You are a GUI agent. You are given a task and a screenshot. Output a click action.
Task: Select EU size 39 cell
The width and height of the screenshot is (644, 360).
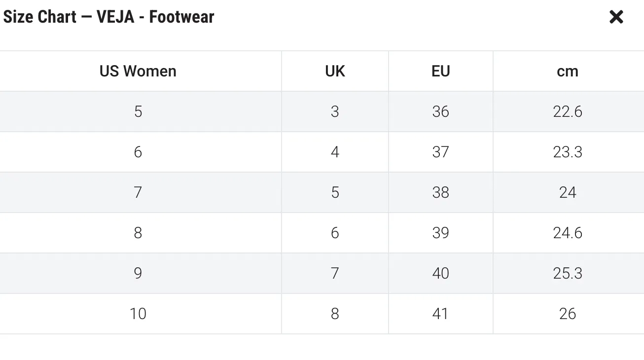[441, 233]
